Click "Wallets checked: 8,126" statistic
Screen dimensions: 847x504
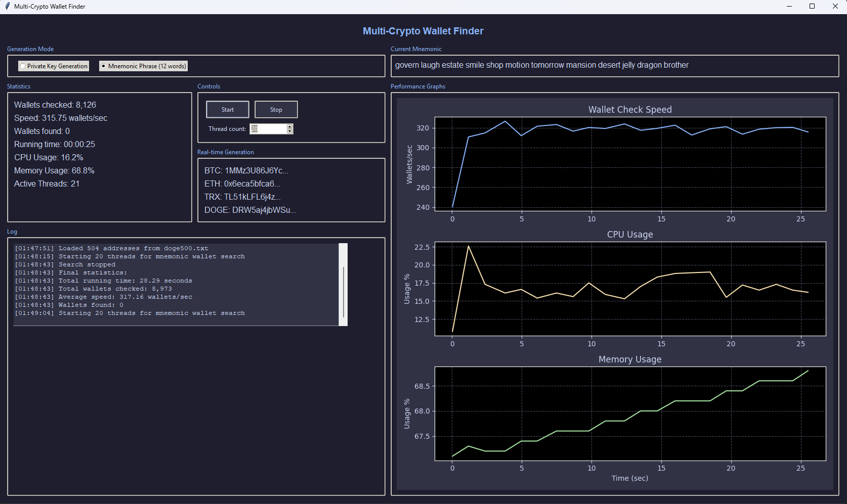[55, 105]
